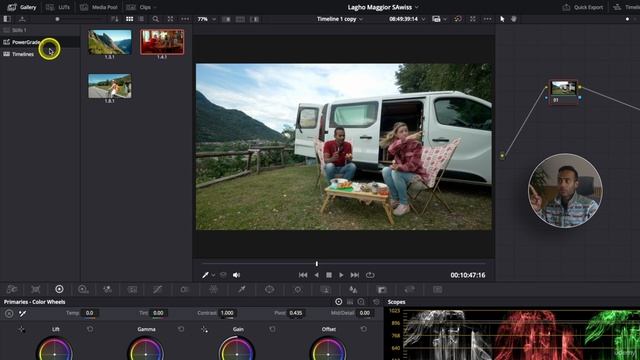Image resolution: width=640 pixels, height=360 pixels.
Task: Select the white balance picker tool
Action: [x=22, y=313]
